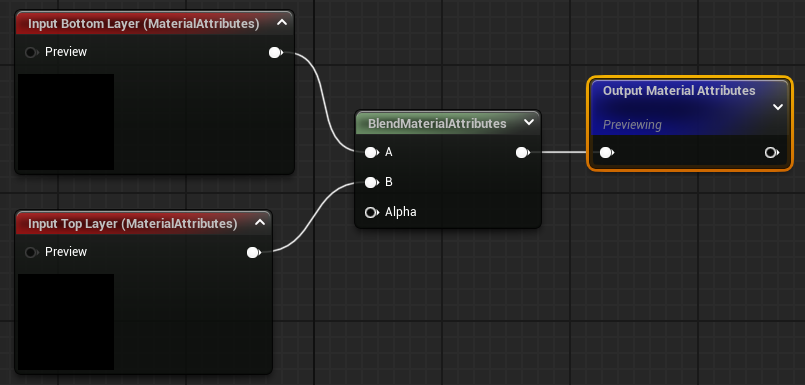Click the Input Bottom Layer preview thumbnail
The width and height of the screenshot is (805, 385).
66,122
